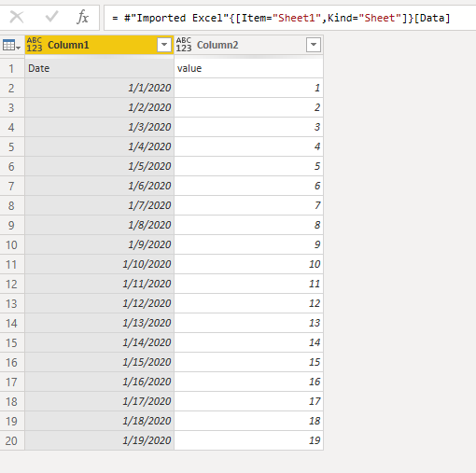Select the date cell 1/2/2020
476x473 pixels.
coord(99,107)
